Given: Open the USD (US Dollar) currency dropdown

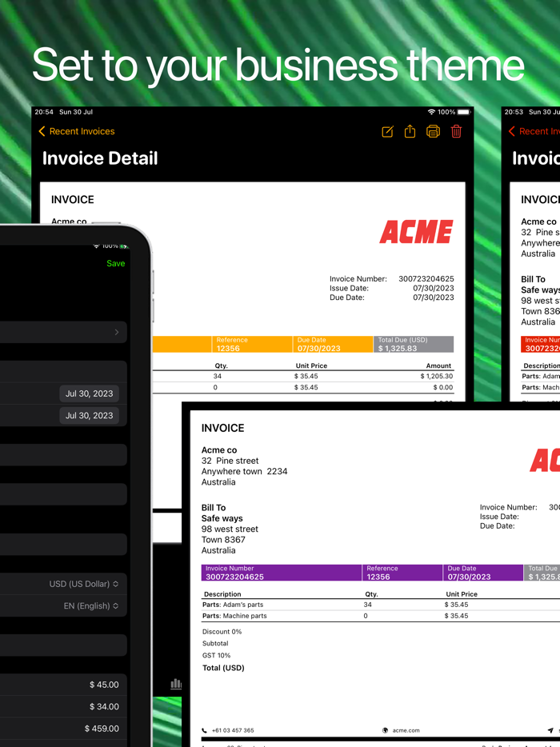Looking at the screenshot, I should point(84,584).
